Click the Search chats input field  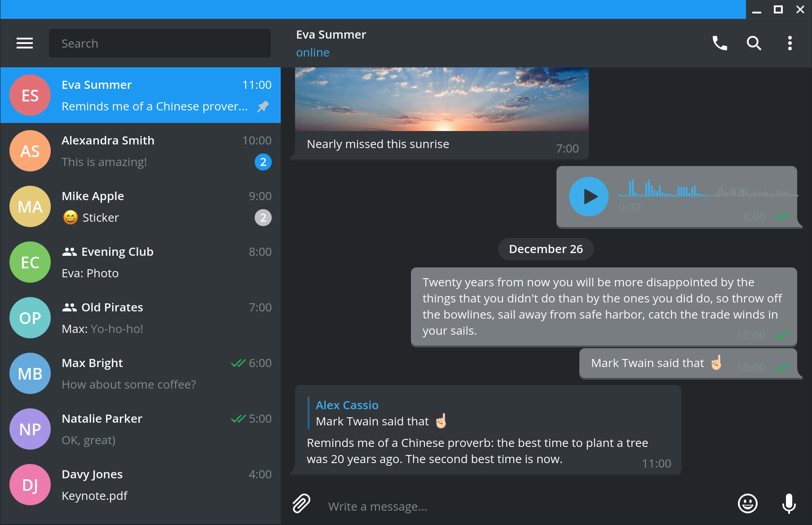point(159,43)
